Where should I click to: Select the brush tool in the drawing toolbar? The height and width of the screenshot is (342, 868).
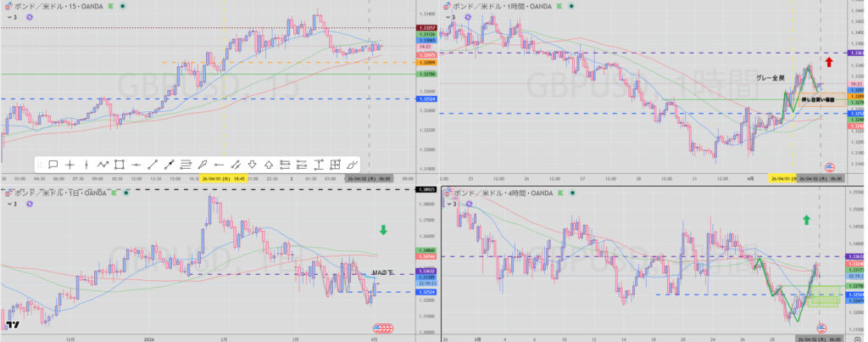202,164
